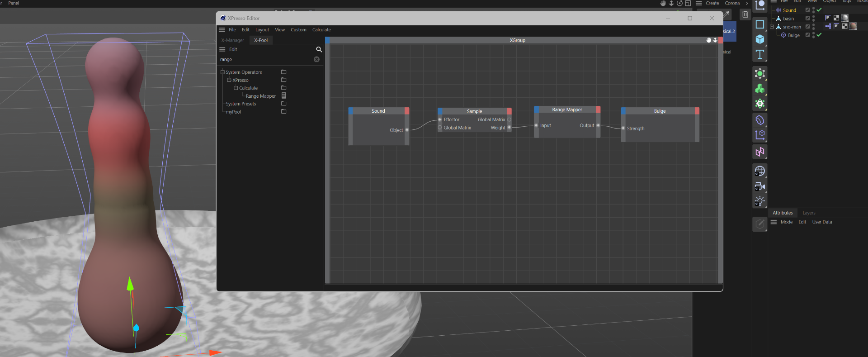
Task: Click the X-Pool search magnifier icon
Action: click(319, 49)
